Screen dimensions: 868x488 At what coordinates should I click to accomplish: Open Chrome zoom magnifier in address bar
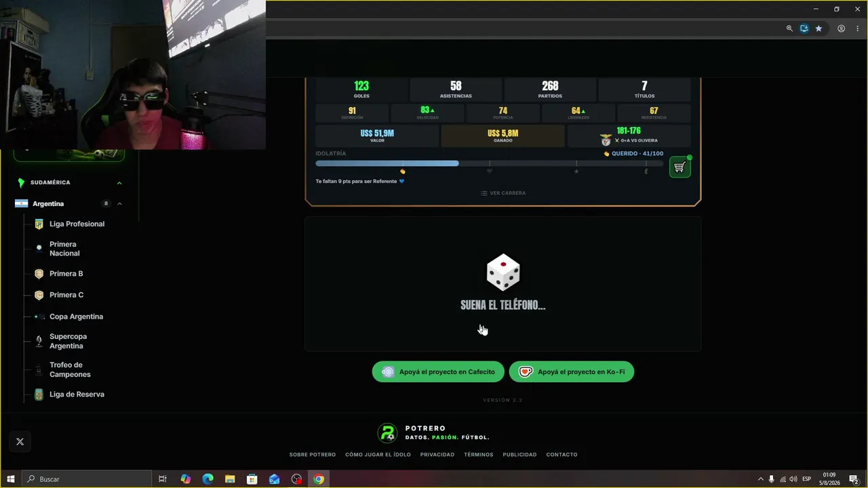(789, 28)
